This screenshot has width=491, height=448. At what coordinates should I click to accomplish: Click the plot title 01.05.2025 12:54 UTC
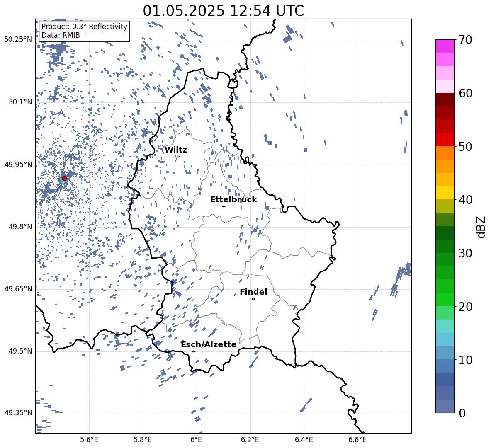(x=223, y=11)
